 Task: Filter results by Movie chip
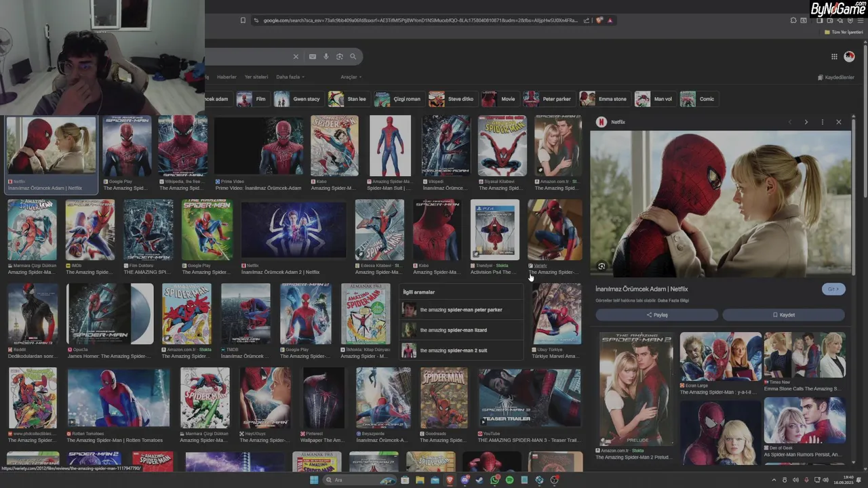click(x=500, y=99)
